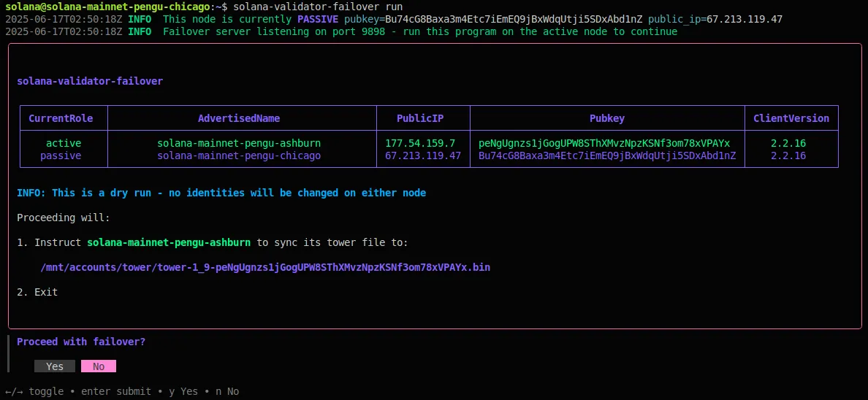Click the tower file path ending in .bin
868x400 pixels.
[265, 267]
